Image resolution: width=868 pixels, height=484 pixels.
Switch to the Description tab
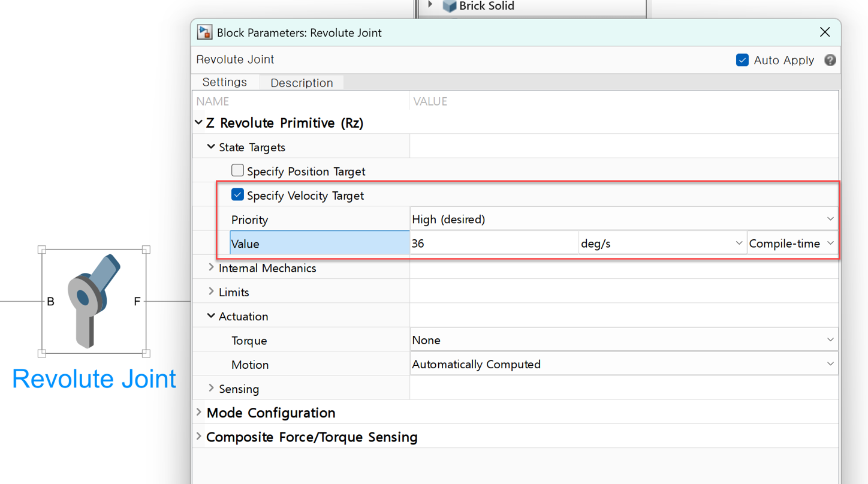302,83
